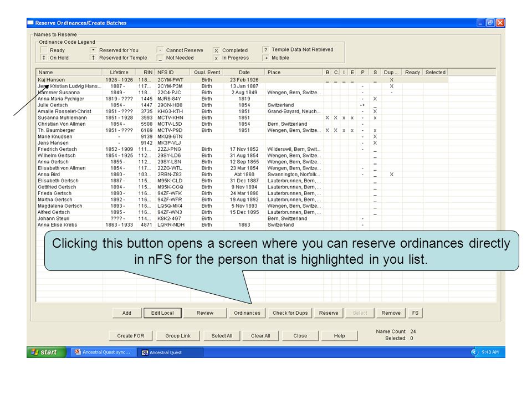Click the RIN column header

[x=145, y=72]
